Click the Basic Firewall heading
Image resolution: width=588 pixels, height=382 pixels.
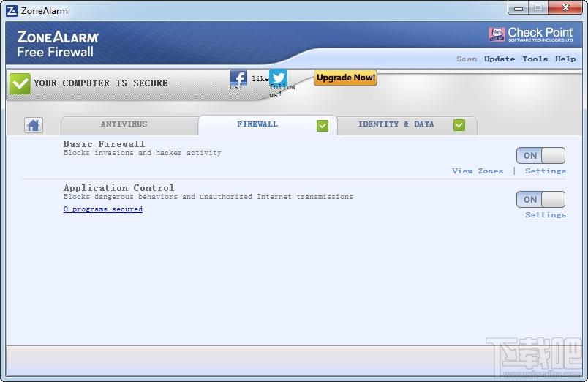[104, 143]
